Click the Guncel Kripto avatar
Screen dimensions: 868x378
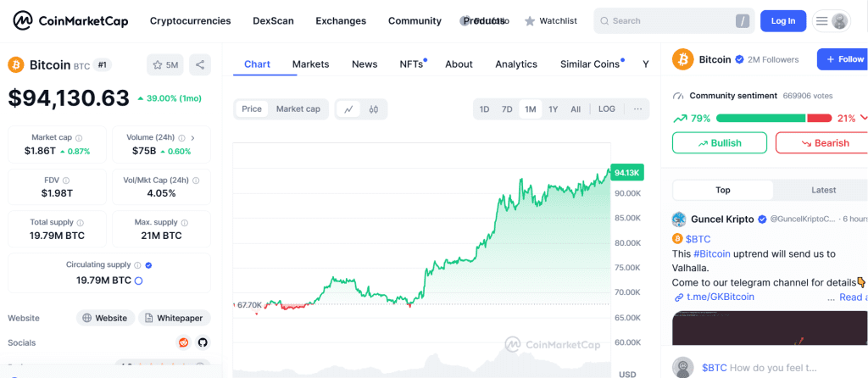coord(679,220)
